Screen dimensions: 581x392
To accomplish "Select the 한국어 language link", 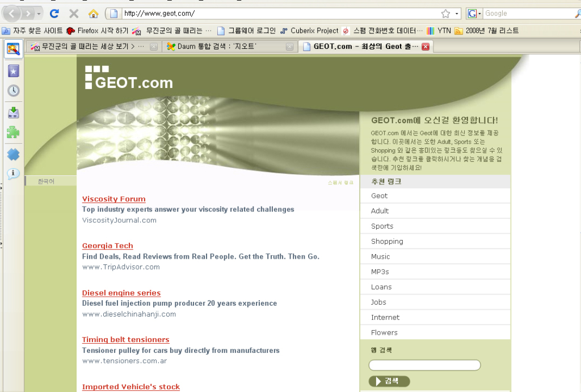I will pos(46,181).
